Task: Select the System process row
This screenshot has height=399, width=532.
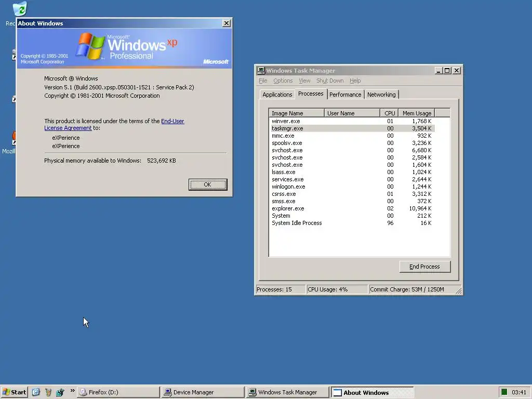Action: pos(352,216)
